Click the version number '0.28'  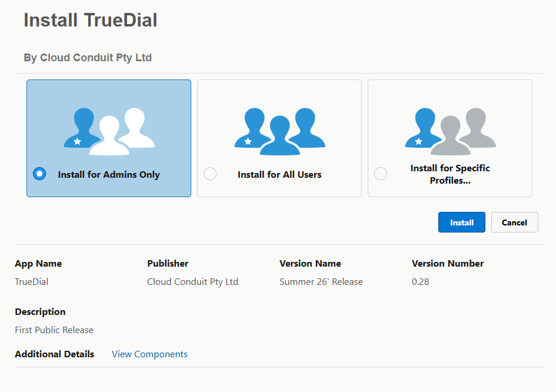click(420, 282)
